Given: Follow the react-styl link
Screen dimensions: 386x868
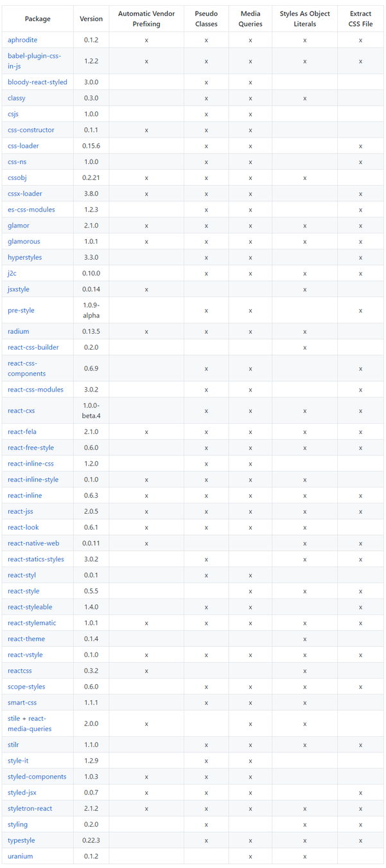Looking at the screenshot, I should click(21, 575).
